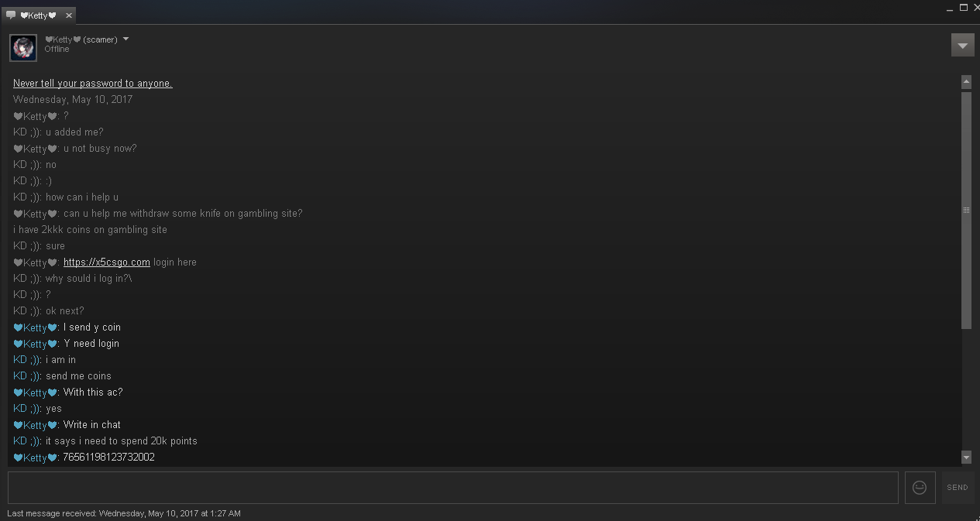Click the 'Never tell your password' warning link

click(93, 84)
